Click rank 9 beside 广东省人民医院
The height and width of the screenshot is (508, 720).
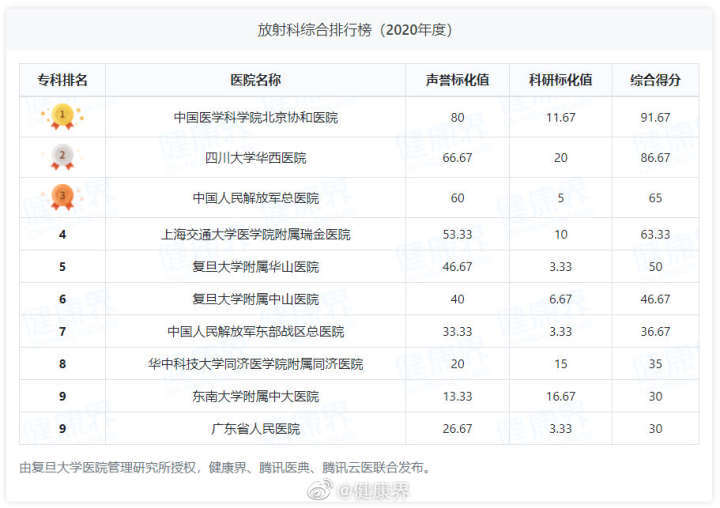pyautogui.click(x=62, y=429)
